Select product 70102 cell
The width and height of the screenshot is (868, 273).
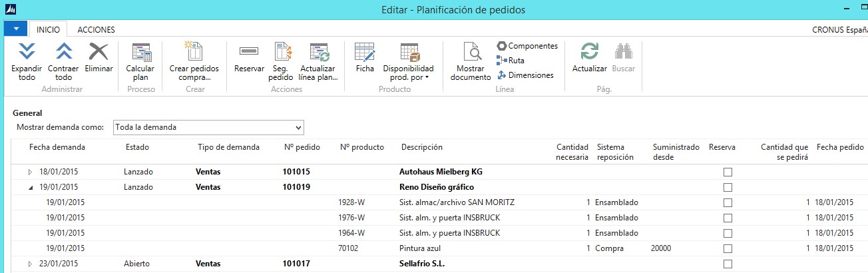tap(349, 248)
